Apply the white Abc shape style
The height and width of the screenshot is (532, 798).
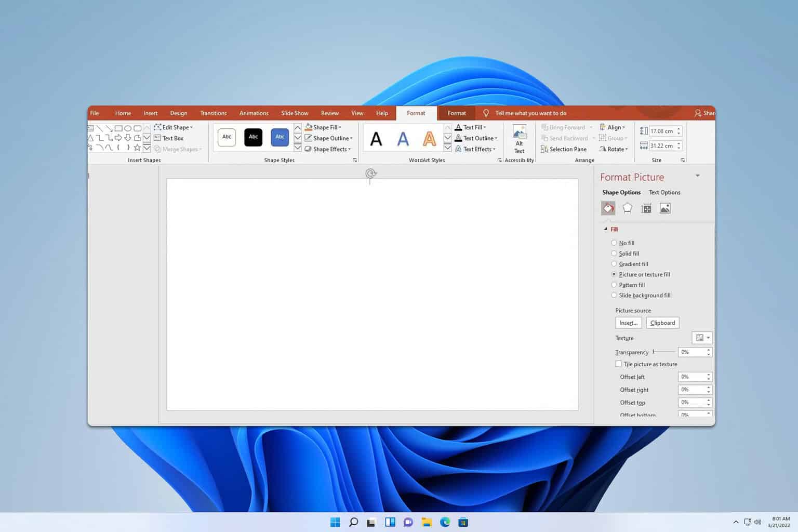coord(227,137)
